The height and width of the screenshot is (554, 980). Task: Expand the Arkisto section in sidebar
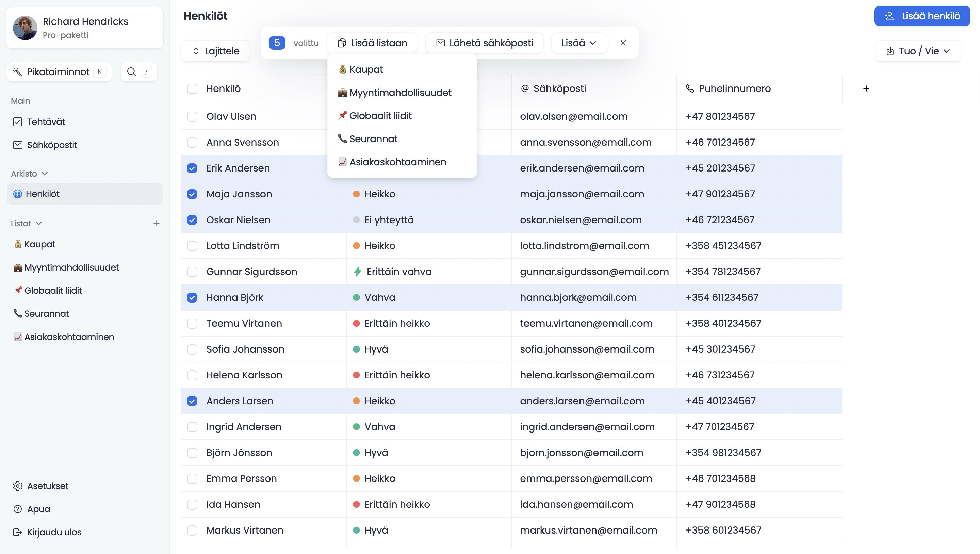[x=45, y=174]
